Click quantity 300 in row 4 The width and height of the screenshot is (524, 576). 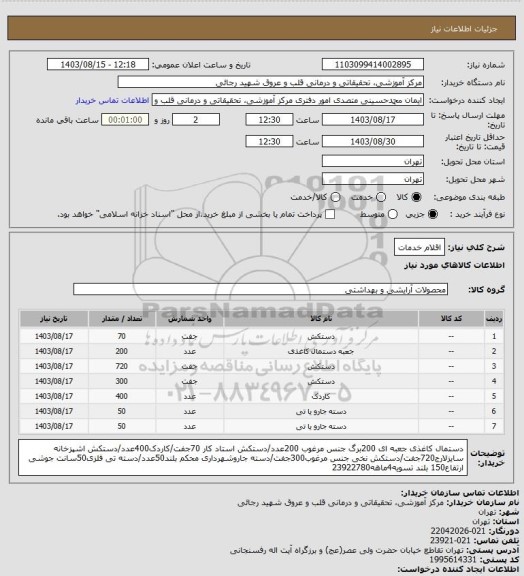coord(122,381)
